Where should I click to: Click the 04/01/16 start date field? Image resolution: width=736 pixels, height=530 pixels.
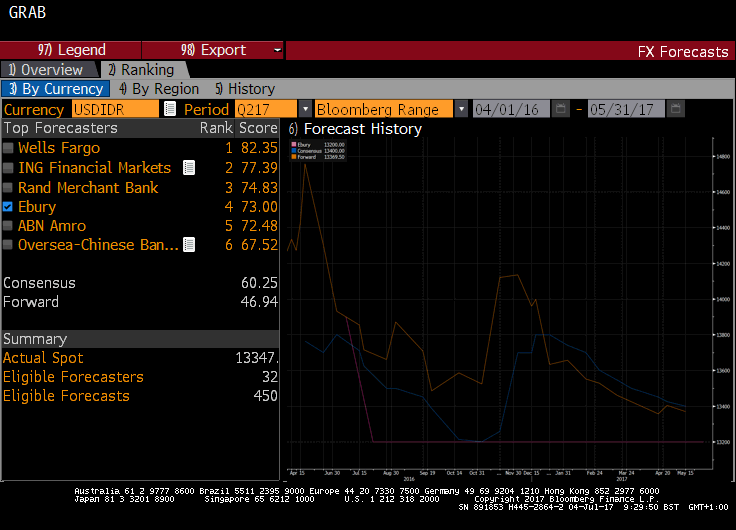point(511,109)
